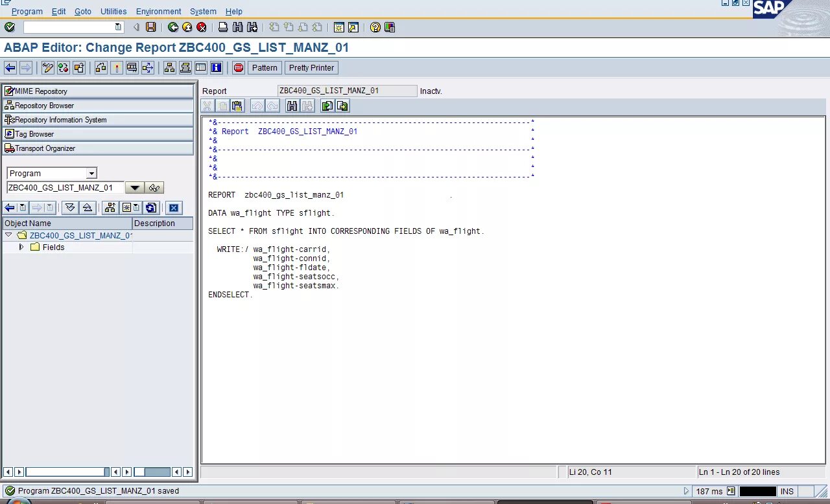The image size is (830, 504).
Task: Click the Direct Processing test icon
Action: click(132, 67)
